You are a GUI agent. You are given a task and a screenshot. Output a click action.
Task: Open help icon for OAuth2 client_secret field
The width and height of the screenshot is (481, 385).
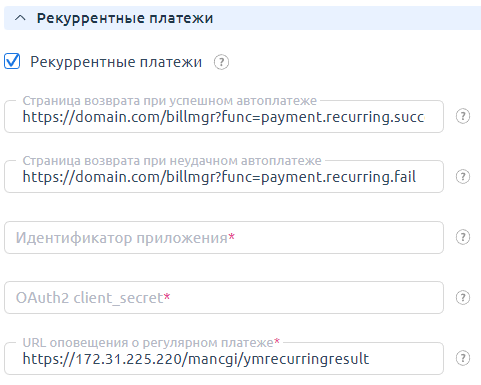[463, 298]
